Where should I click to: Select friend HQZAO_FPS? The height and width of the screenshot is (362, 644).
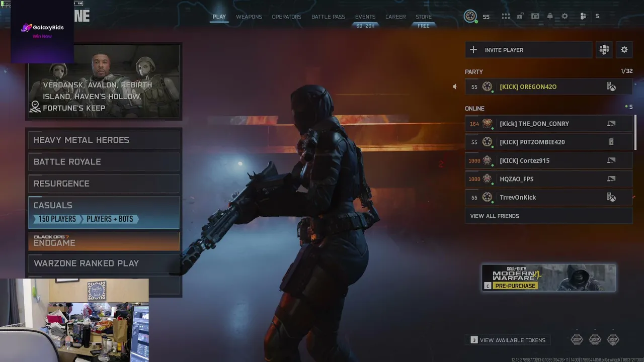pos(548,179)
